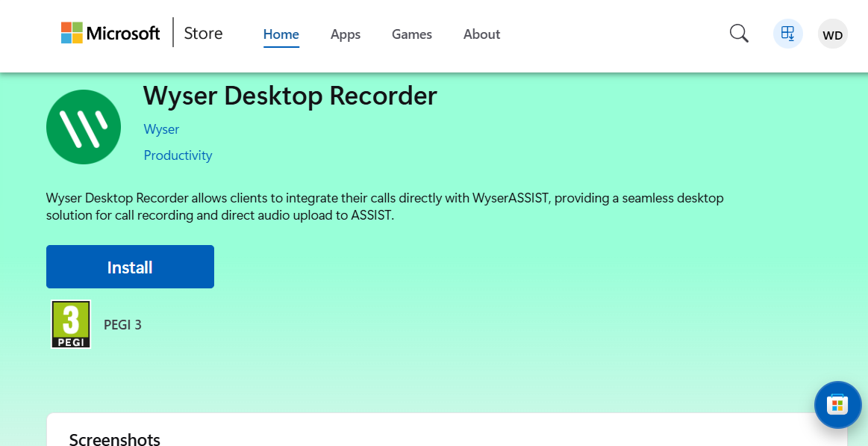Click the app description paragraph
This screenshot has width=868, height=446.
coord(384,207)
